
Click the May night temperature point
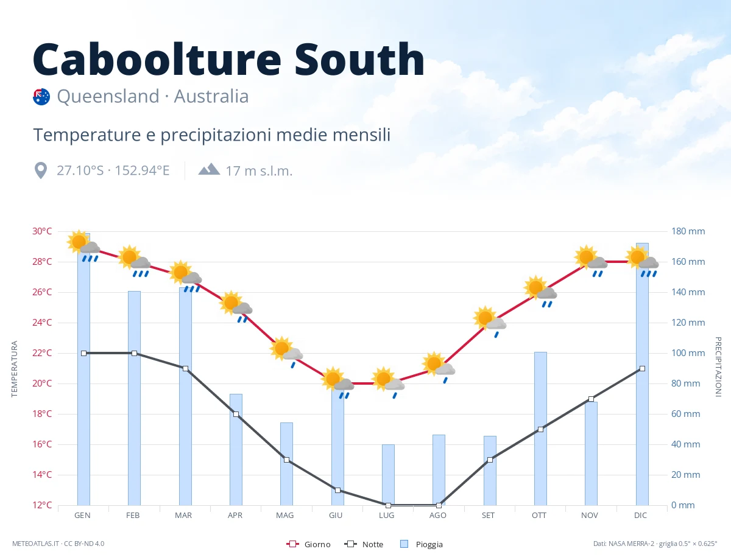click(286, 460)
